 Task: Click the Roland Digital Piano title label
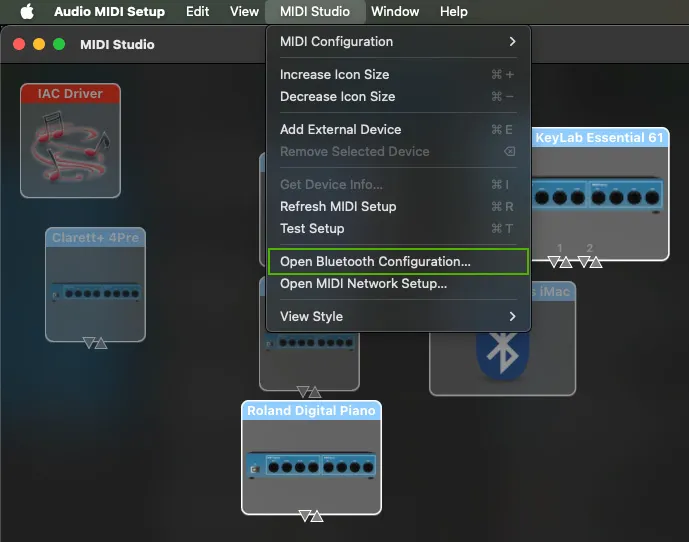click(x=311, y=411)
